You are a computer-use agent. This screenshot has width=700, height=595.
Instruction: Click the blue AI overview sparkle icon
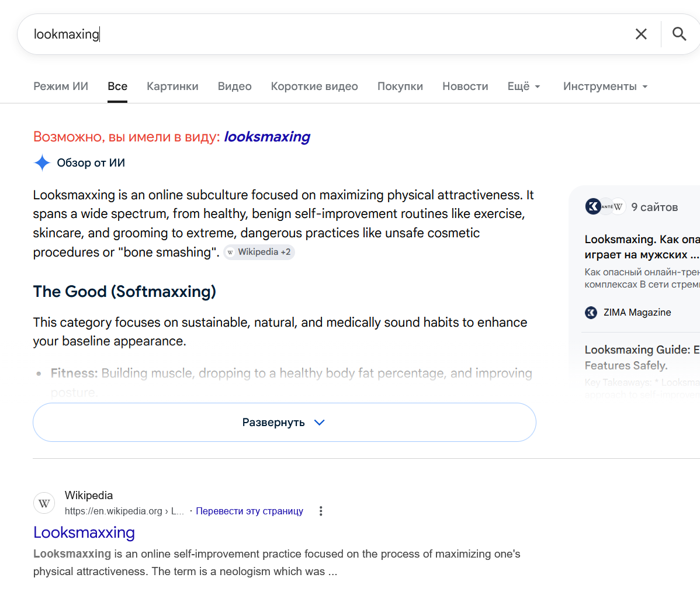(42, 162)
